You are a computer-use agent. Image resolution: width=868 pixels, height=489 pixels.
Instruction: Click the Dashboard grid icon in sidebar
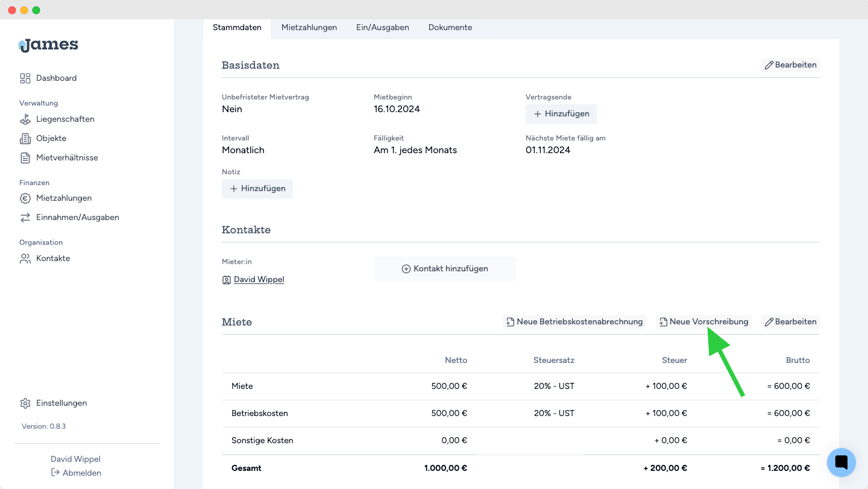[x=25, y=78]
